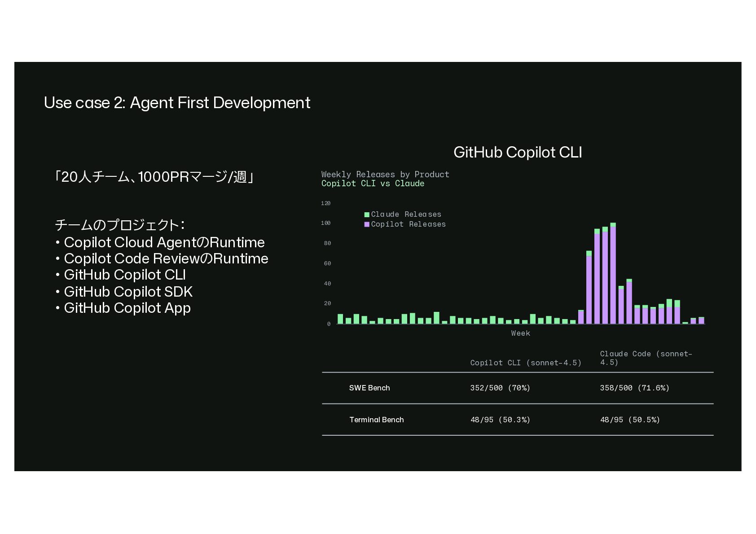This screenshot has width=756, height=534.
Task: Click the "Claude Code (sonnet-4.5)" column header
Action: [x=646, y=358]
